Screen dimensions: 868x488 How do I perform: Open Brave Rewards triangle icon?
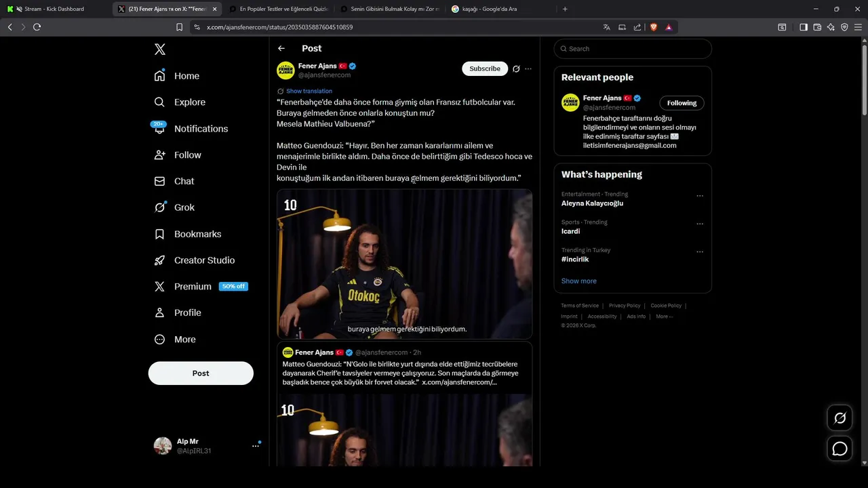[x=669, y=27]
